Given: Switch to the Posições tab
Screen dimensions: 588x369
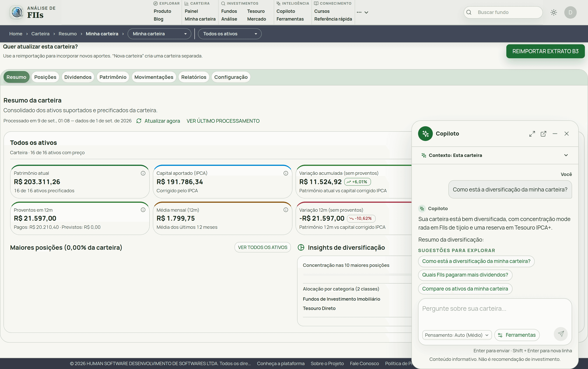Looking at the screenshot, I should 45,77.
